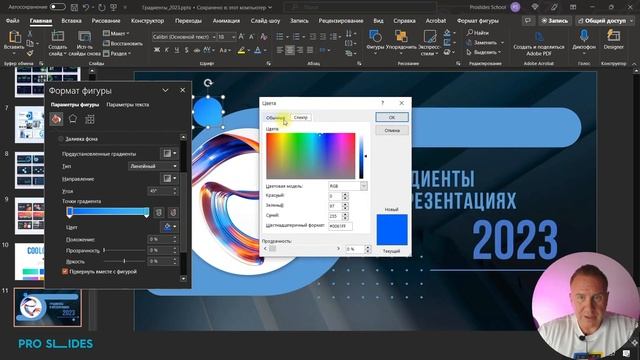Click the Undo arrow icon

86,7
